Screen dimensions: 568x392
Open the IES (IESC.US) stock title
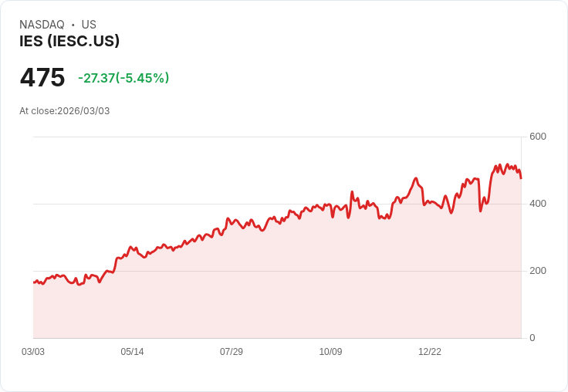pos(69,42)
